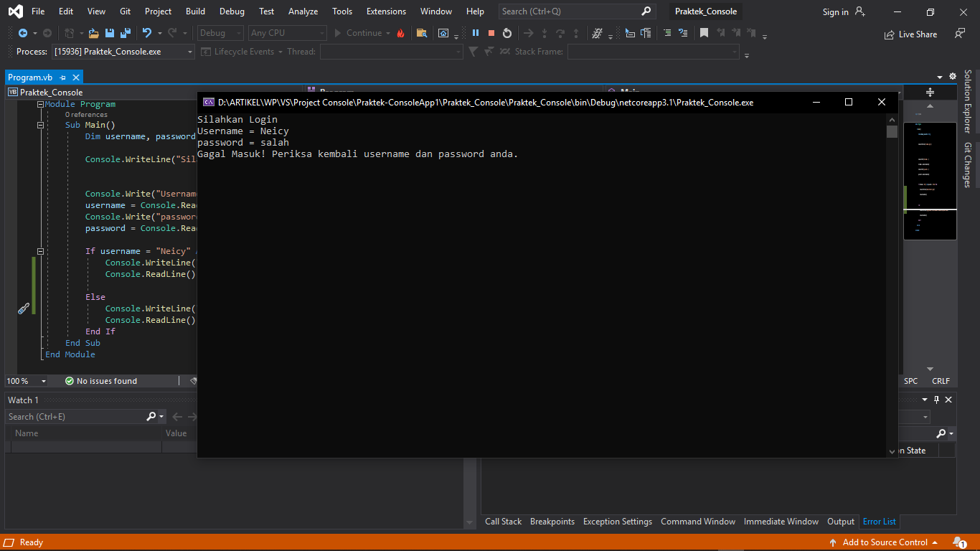
Task: Open notifications bell in status bar
Action: (x=959, y=542)
